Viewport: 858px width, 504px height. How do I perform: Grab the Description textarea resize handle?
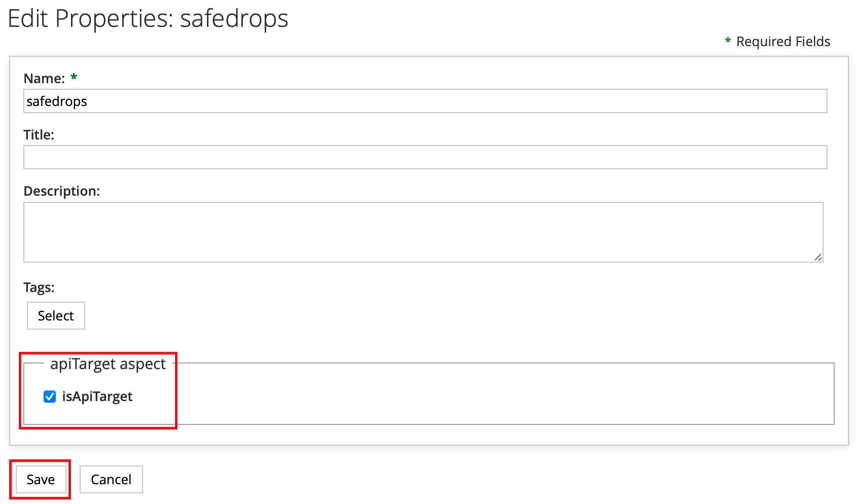point(818,257)
